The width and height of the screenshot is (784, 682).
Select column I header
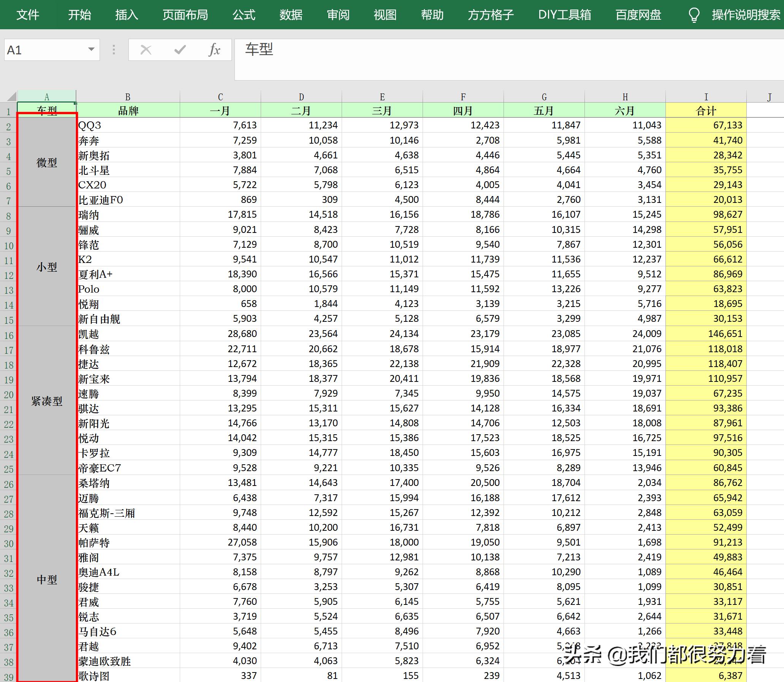pos(706,96)
